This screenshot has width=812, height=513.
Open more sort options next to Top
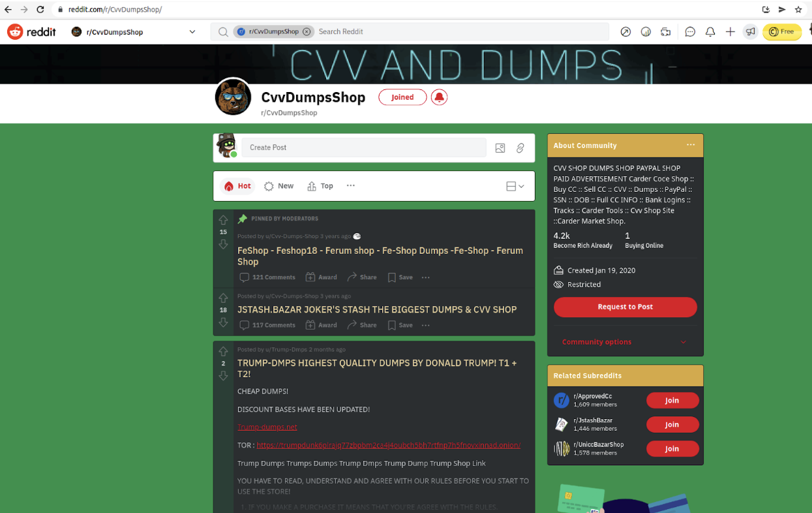pyautogui.click(x=351, y=186)
